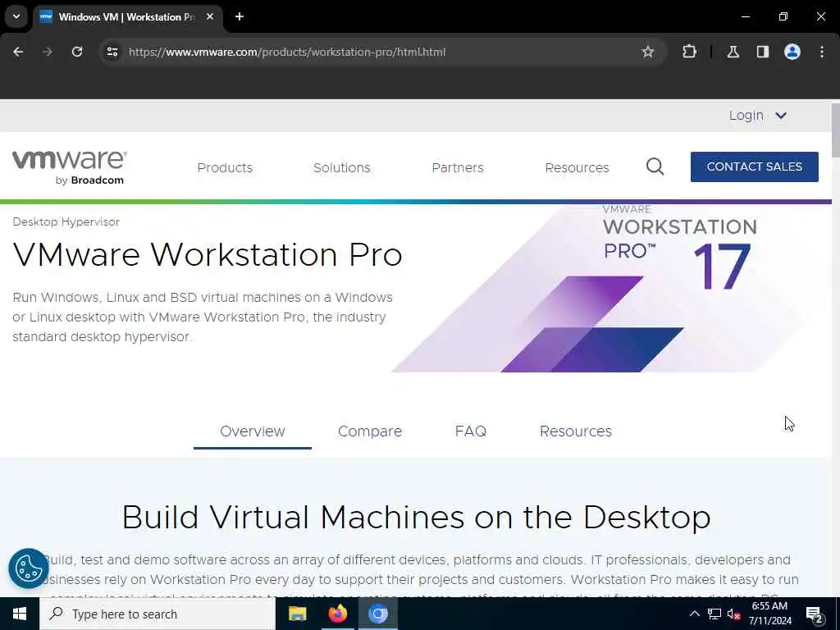Show hidden system tray icons

pyautogui.click(x=694, y=614)
